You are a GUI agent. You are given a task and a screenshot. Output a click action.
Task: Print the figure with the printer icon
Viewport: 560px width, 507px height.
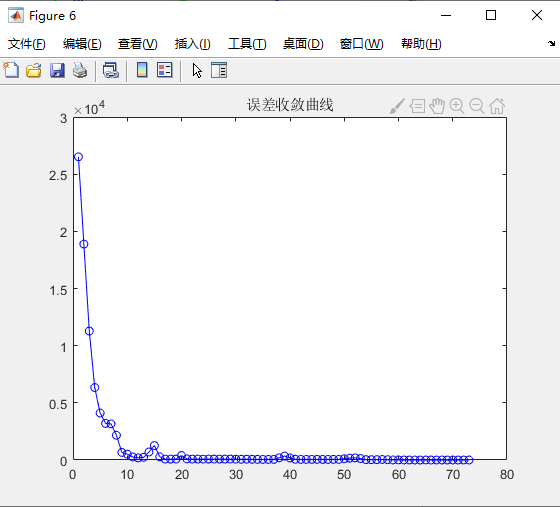[x=80, y=70]
